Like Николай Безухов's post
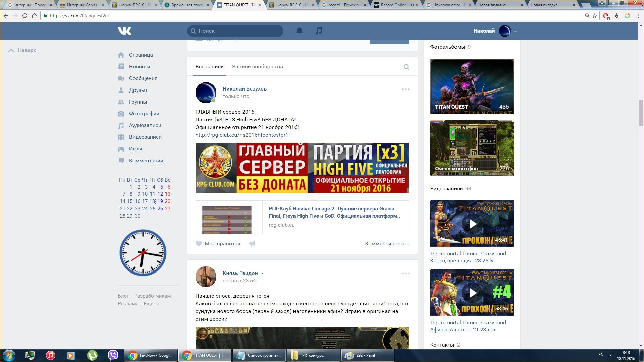 (x=218, y=244)
